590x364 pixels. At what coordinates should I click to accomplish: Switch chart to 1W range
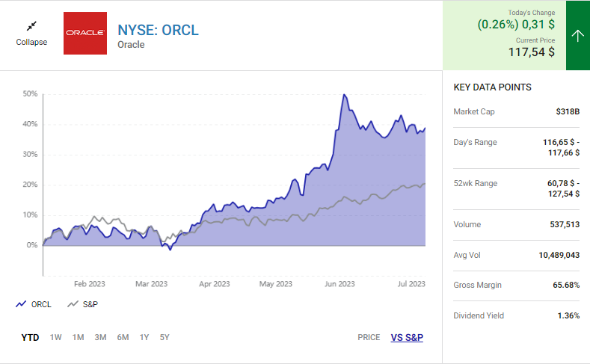[x=56, y=337]
